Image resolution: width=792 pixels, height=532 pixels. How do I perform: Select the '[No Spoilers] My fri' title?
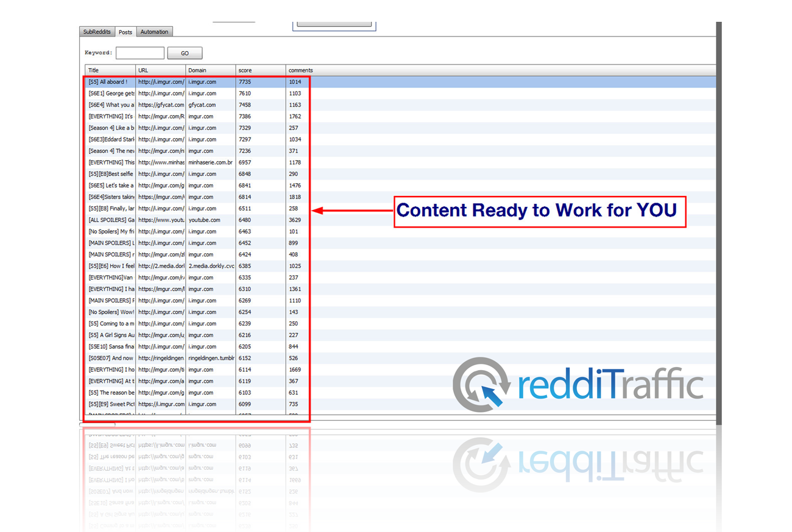(110, 231)
